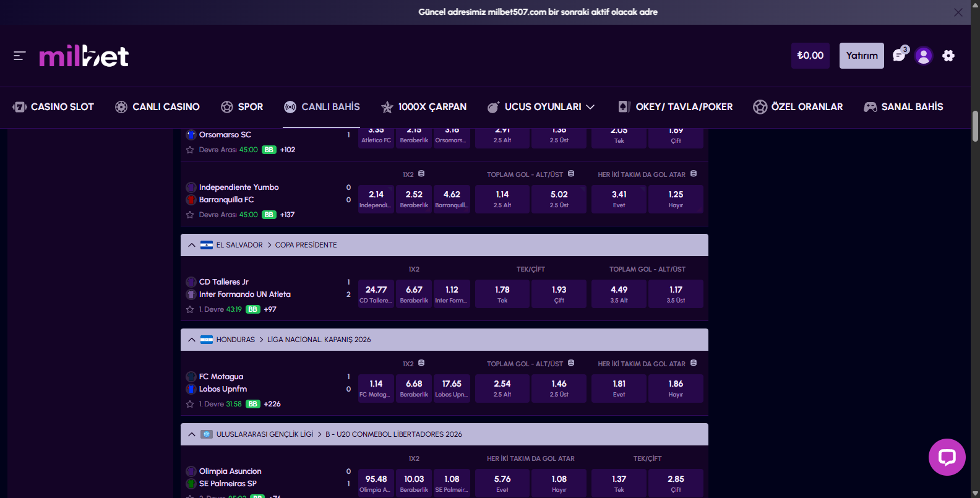The image size is (980, 498).
Task: Go to Canlı Casino tab
Action: click(x=157, y=107)
